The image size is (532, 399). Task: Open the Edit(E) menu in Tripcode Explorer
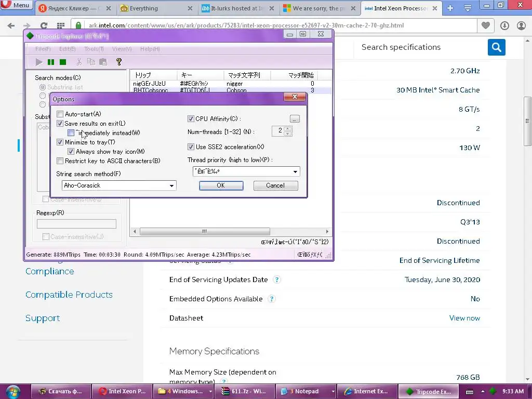tap(67, 49)
